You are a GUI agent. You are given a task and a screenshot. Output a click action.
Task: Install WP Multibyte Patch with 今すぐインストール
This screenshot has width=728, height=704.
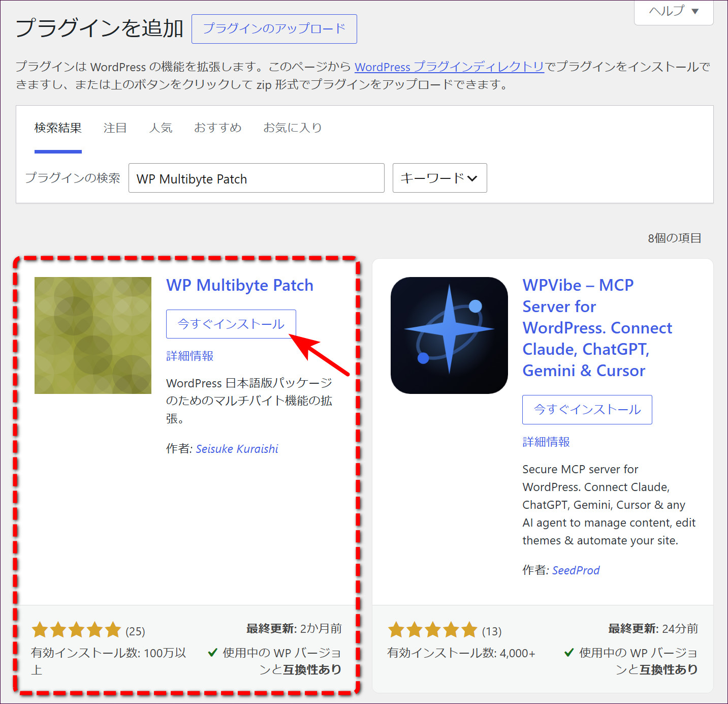(x=231, y=324)
